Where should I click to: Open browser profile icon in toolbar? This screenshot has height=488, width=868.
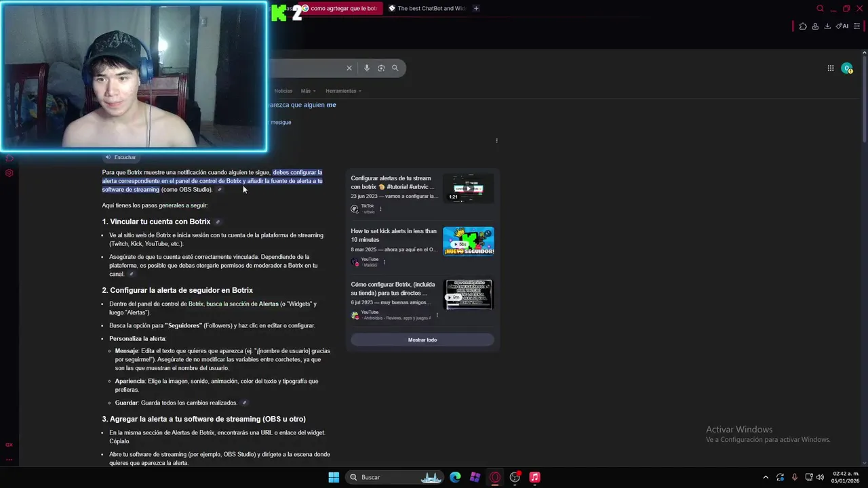point(815,26)
